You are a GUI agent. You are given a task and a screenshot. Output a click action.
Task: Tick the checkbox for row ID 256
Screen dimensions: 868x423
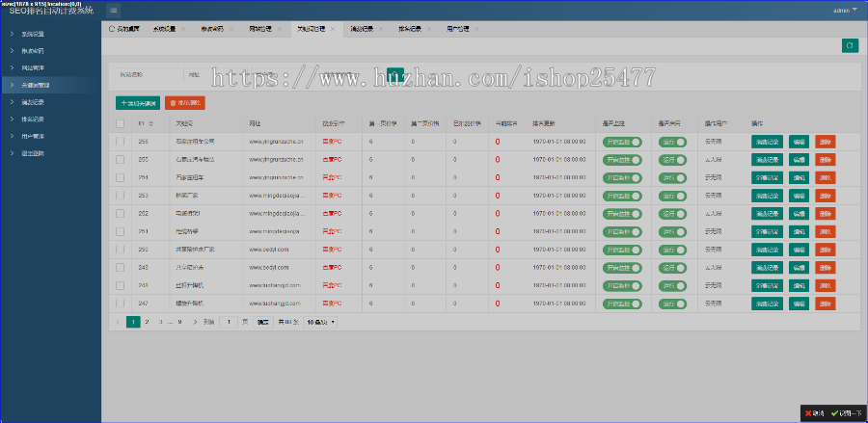(121, 142)
